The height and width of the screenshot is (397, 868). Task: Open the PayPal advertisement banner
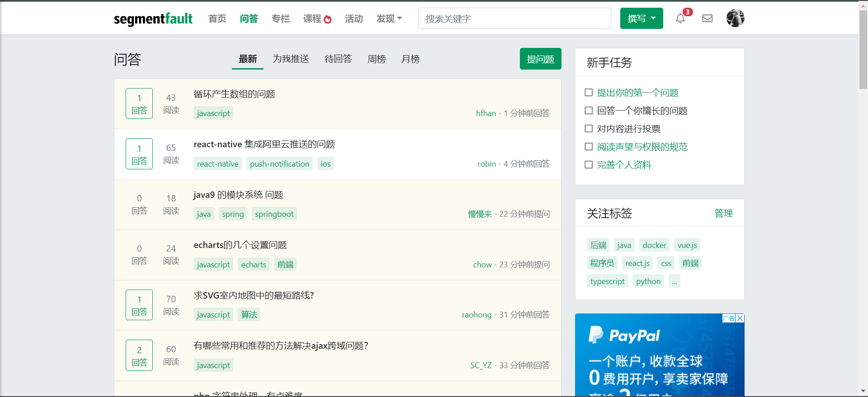(x=660, y=355)
